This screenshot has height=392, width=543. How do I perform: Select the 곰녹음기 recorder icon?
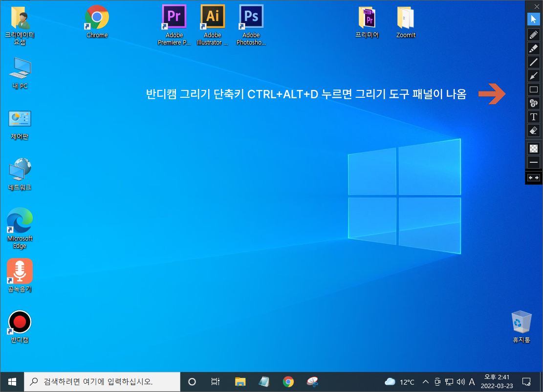point(20,276)
